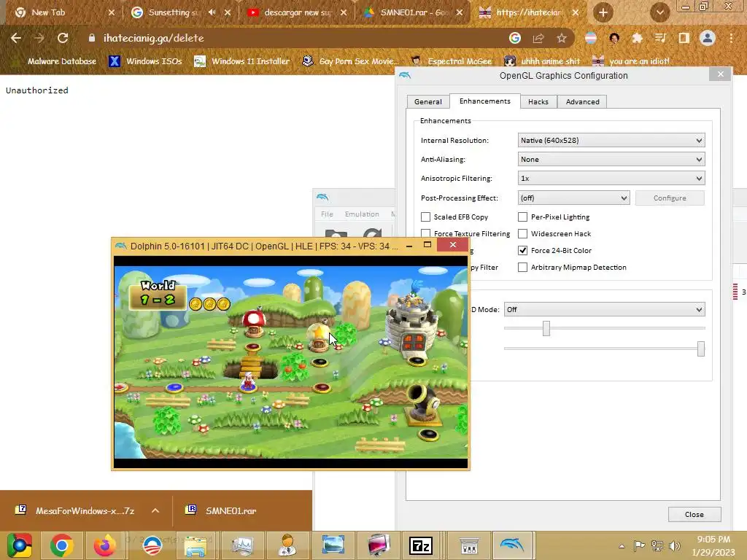The height and width of the screenshot is (560, 747).
Task: Open the Anti-Aliasing dropdown
Action: (x=611, y=160)
